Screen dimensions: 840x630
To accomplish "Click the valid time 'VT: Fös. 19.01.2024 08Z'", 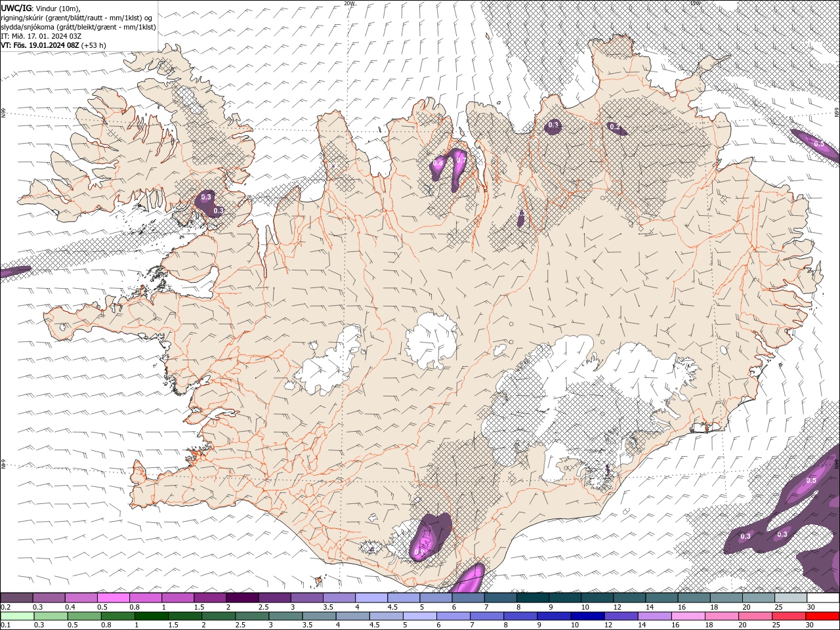I will [x=40, y=45].
